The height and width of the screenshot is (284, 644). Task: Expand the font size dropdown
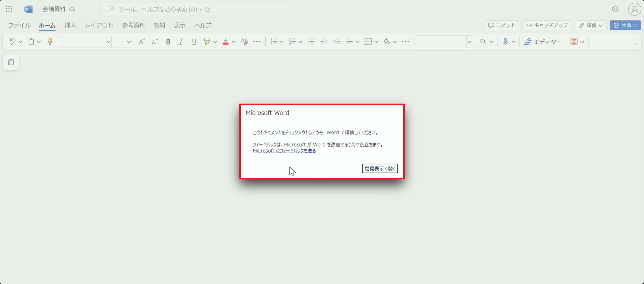click(x=129, y=42)
